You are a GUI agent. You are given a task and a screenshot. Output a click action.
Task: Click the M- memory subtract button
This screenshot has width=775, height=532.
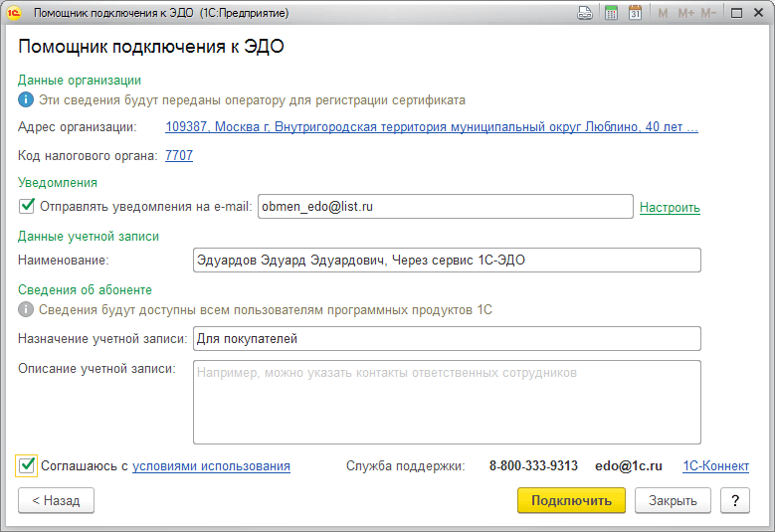click(708, 14)
